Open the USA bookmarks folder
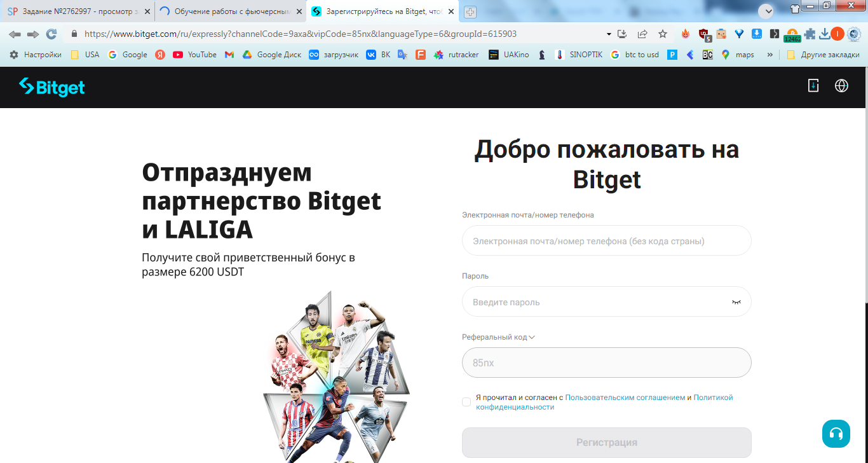The width and height of the screenshot is (868, 463). [85, 55]
